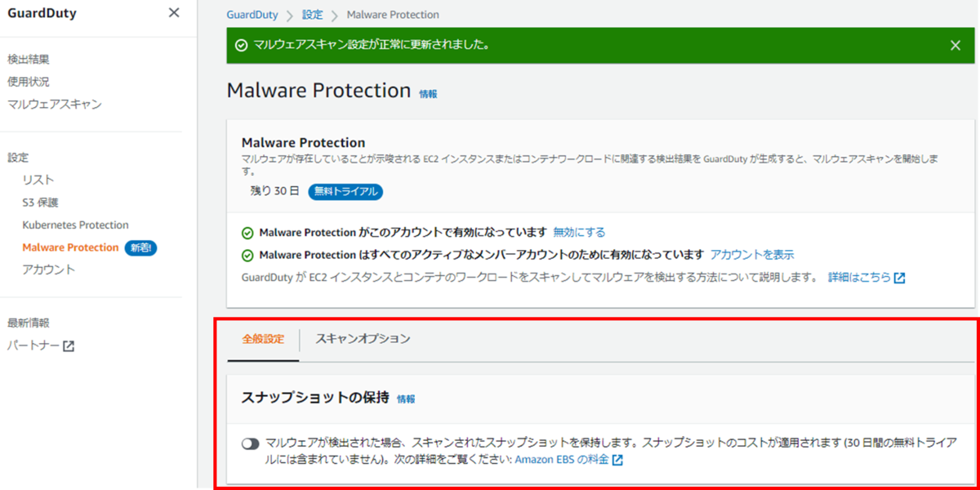
Task: Click the green checkmark icon in banner
Action: coord(241,46)
